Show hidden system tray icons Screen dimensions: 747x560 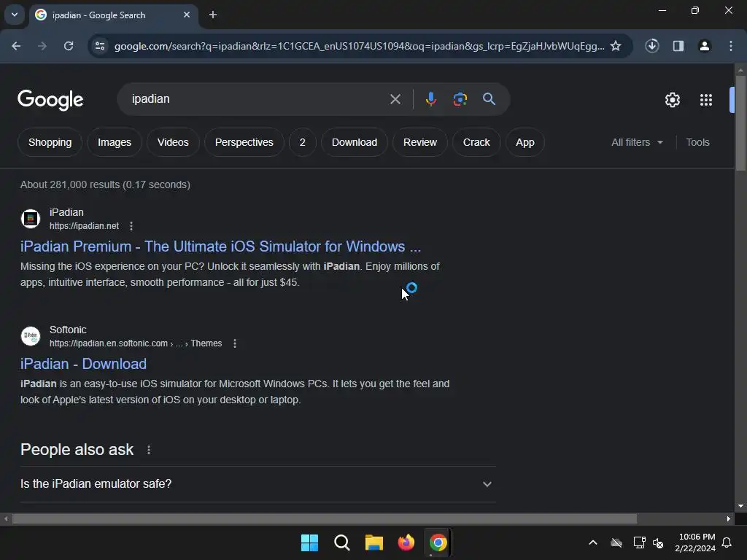[x=593, y=542]
